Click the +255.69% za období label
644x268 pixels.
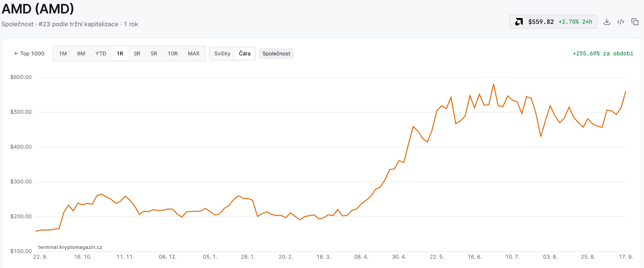click(603, 54)
